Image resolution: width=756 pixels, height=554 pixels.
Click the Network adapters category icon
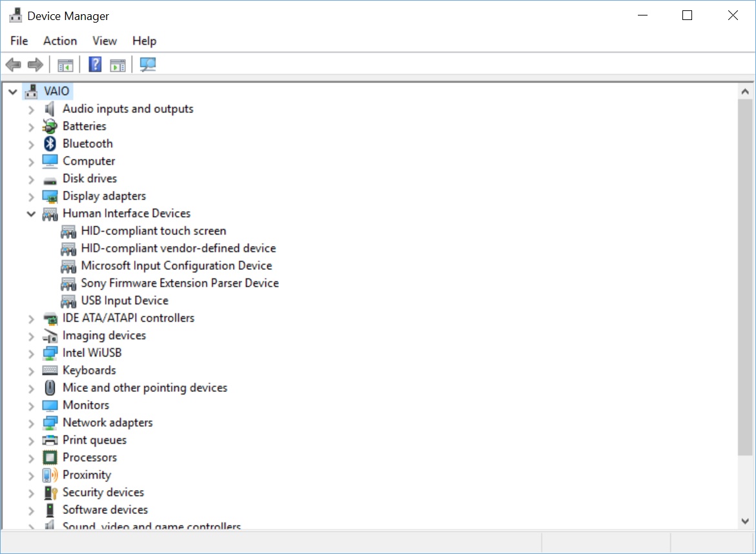tap(49, 422)
